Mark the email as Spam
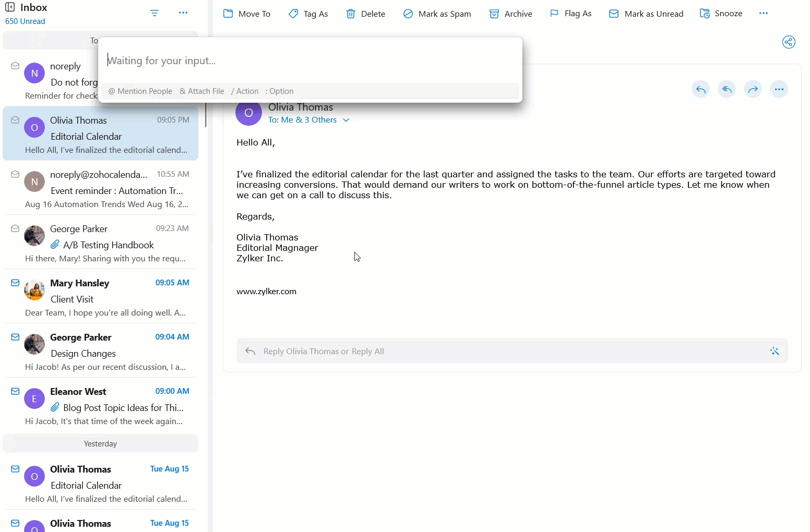Image resolution: width=810 pixels, height=532 pixels. 437,14
